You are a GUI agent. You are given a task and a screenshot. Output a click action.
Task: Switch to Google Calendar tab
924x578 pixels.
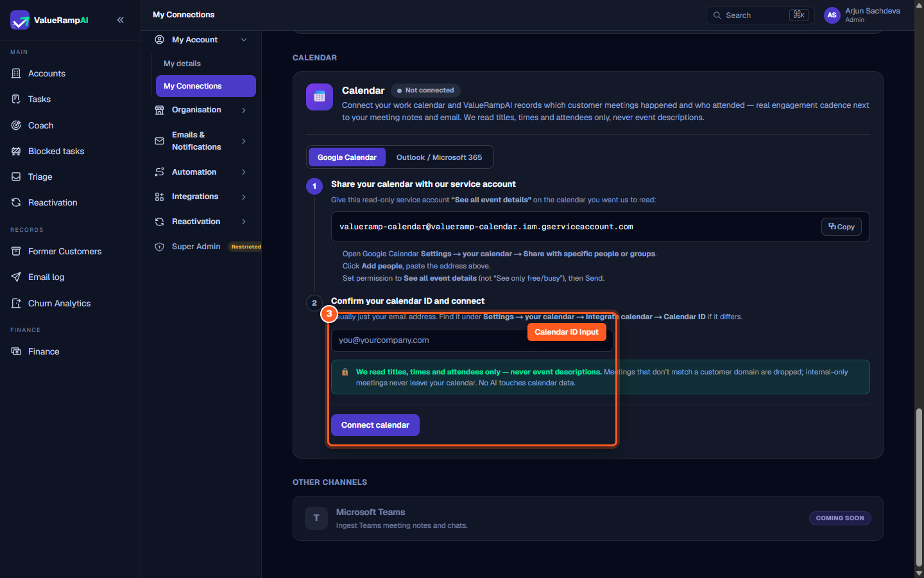347,157
